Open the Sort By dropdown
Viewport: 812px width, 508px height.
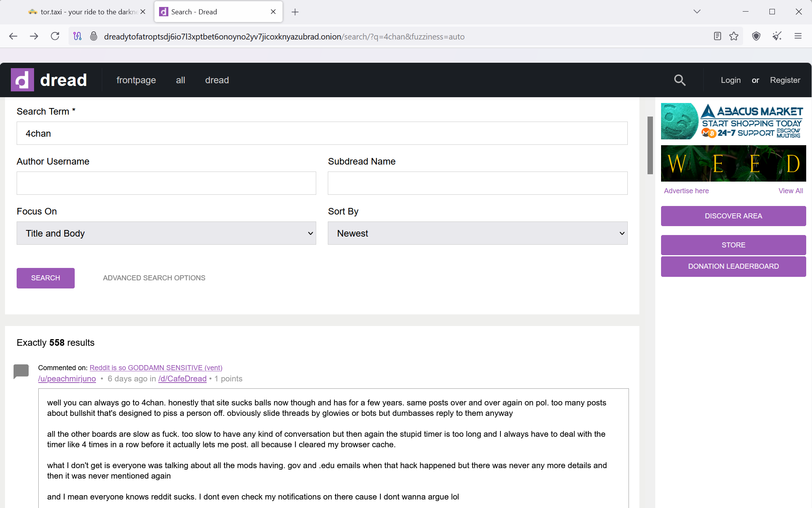coord(478,233)
